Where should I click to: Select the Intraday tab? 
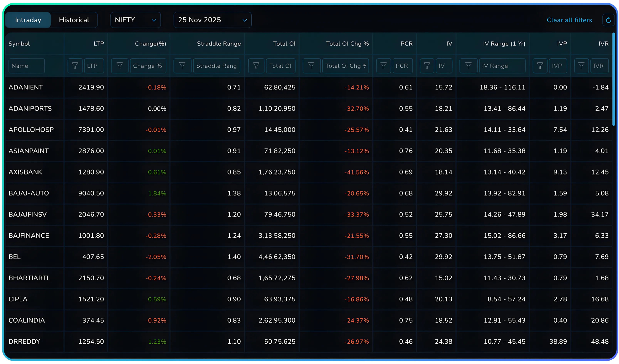28,20
